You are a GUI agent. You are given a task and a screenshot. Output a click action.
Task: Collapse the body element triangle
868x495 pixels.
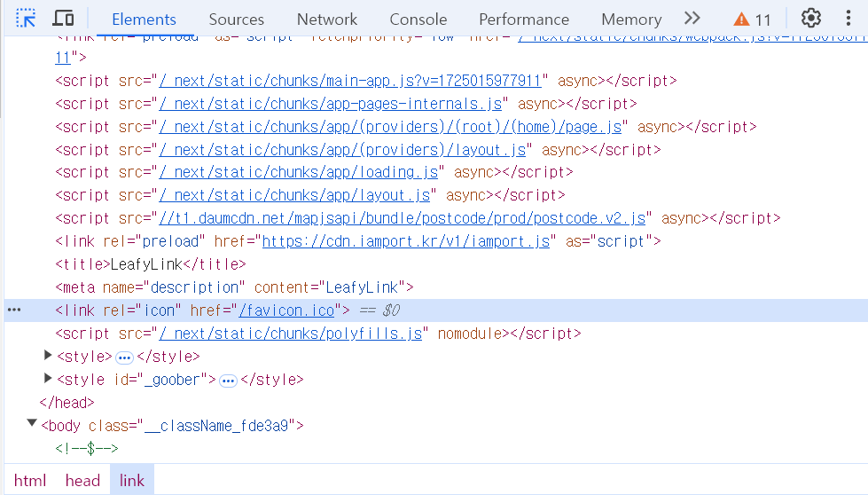[x=32, y=423]
